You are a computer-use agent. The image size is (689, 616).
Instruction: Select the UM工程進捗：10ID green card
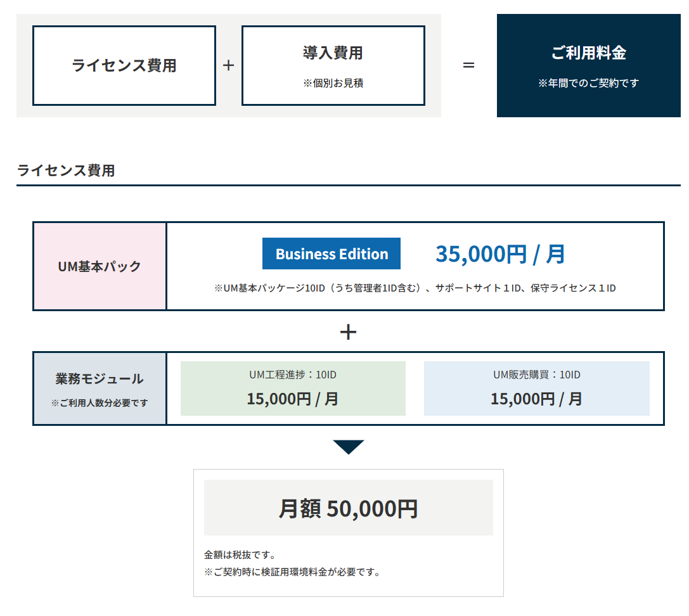point(293,388)
